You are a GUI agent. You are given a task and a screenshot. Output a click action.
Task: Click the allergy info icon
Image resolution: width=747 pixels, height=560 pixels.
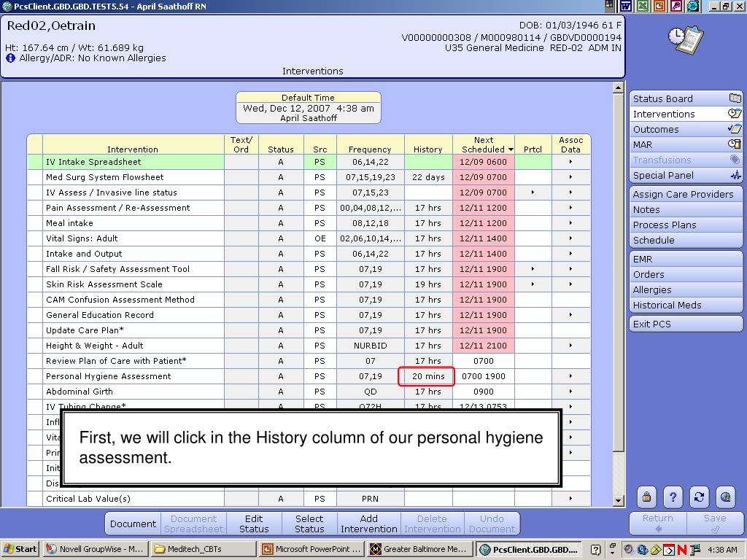(10, 58)
